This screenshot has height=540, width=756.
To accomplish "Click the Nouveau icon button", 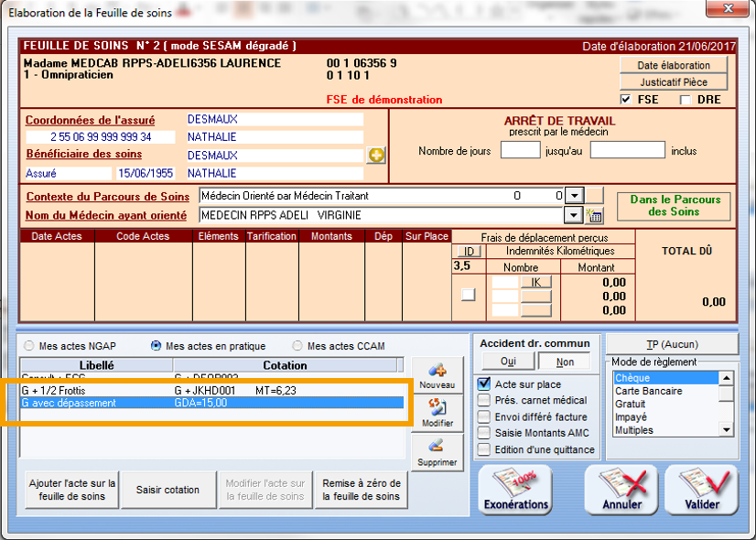I will coord(436,375).
